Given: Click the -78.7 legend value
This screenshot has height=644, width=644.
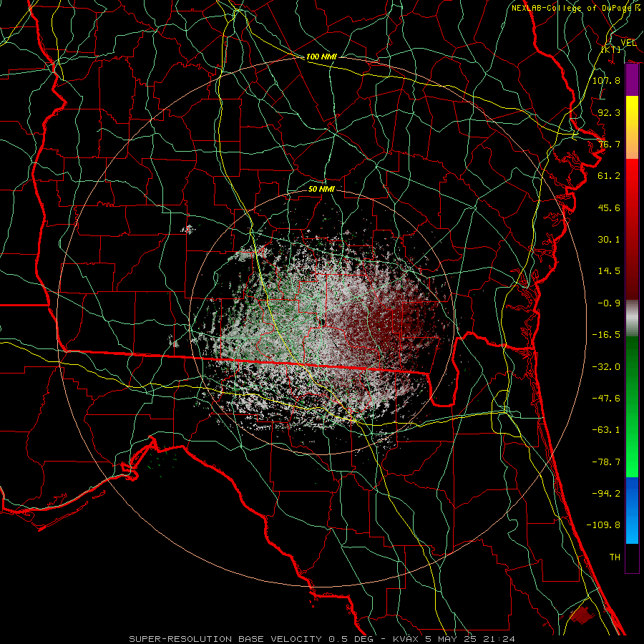Looking at the screenshot, I should coord(606,462).
